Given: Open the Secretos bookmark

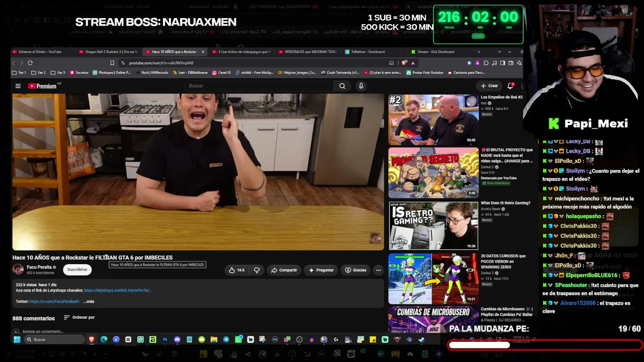Looking at the screenshot, I should coord(79,72).
